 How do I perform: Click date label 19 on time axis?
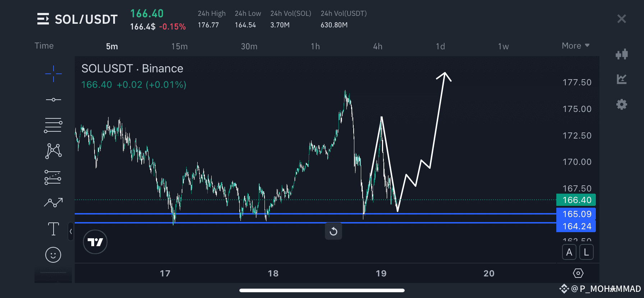[381, 274]
